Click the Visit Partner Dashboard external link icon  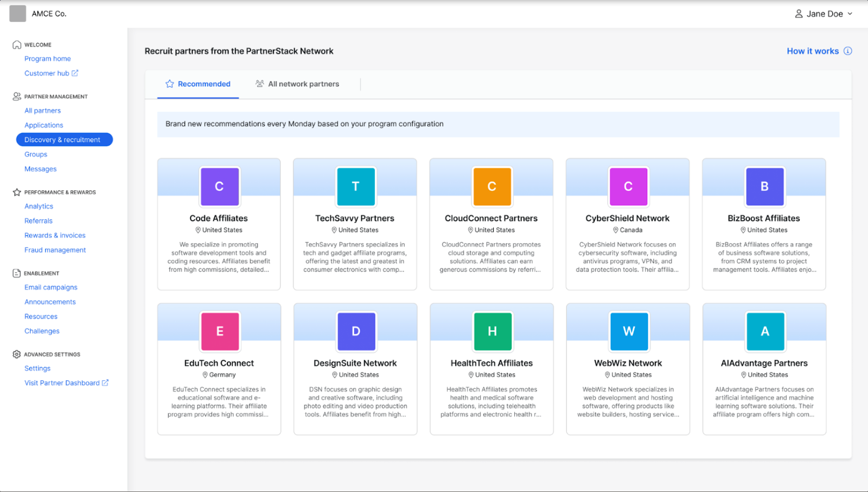click(x=104, y=382)
